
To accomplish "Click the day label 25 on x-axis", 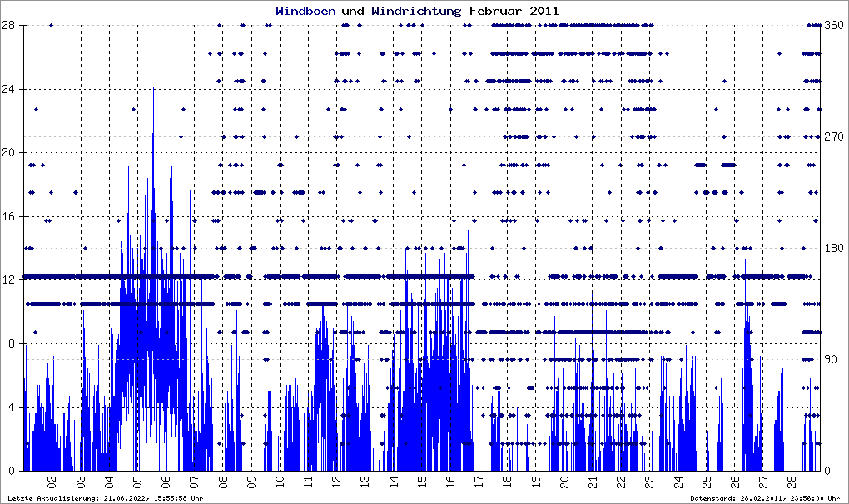I will [706, 482].
